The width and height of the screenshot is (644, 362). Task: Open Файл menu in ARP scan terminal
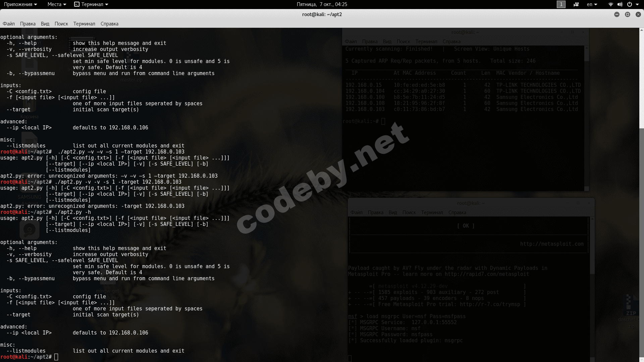pos(351,42)
